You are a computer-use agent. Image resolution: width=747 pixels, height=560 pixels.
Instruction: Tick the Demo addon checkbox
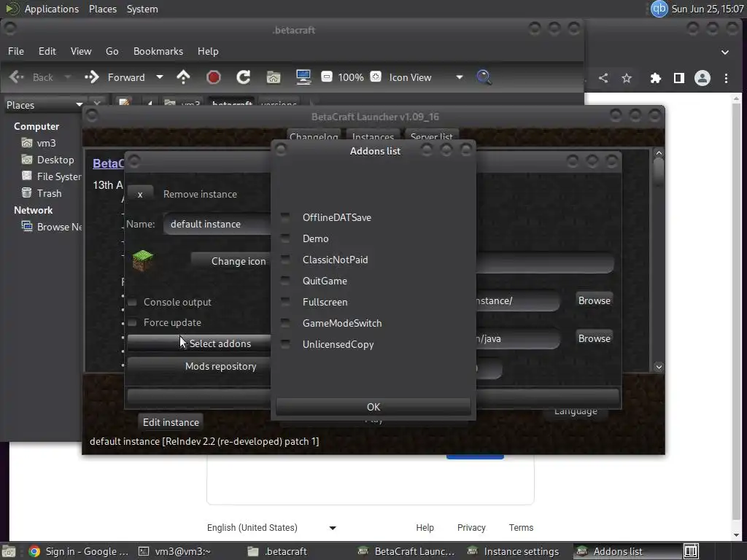(285, 238)
